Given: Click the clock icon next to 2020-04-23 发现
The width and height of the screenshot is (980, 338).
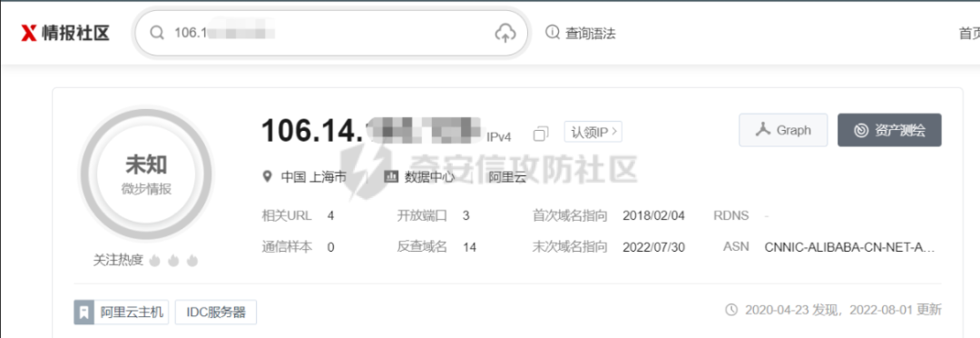Looking at the screenshot, I should pos(731,310).
